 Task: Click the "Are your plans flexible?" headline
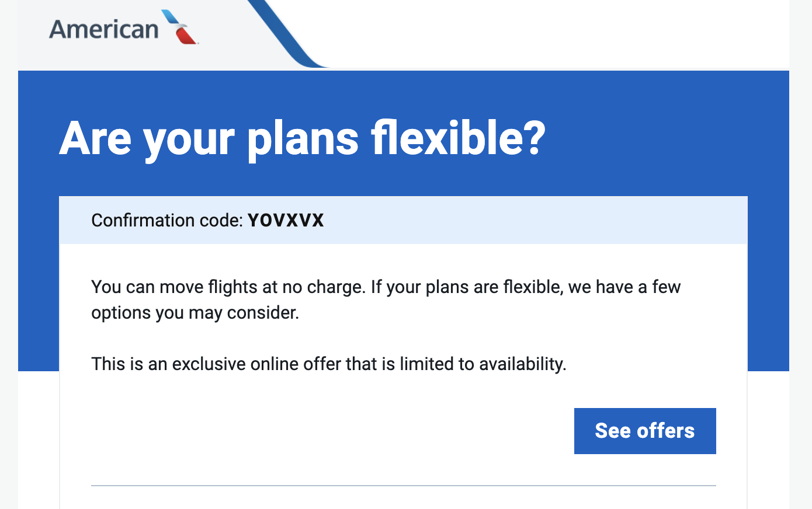tap(303, 139)
